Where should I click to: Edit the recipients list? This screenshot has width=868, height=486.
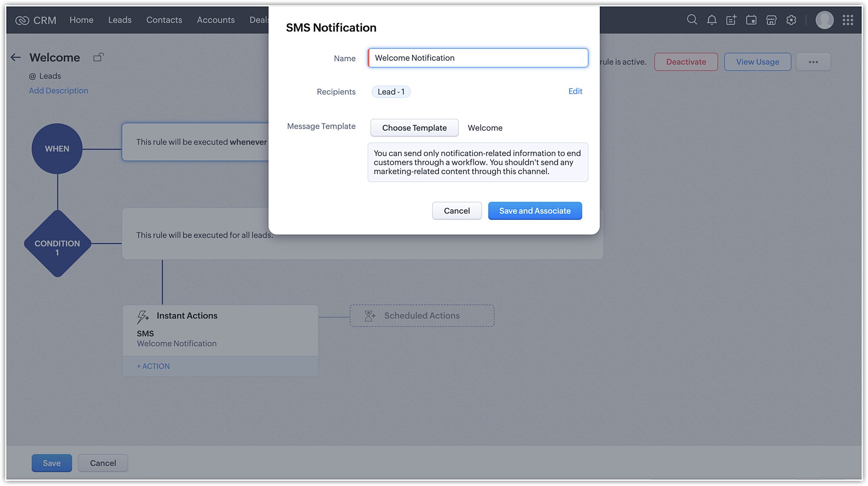575,92
